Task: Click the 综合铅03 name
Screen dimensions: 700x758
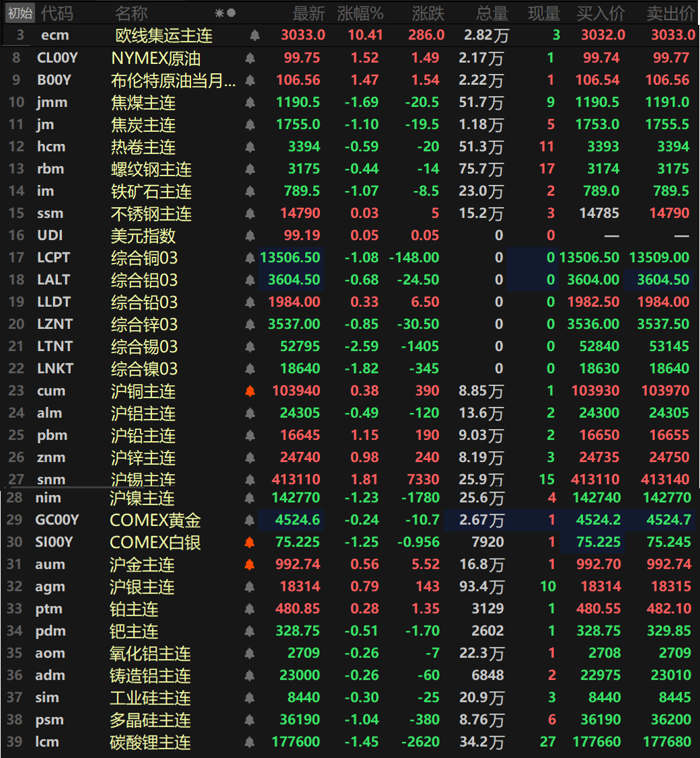Action: point(144,303)
